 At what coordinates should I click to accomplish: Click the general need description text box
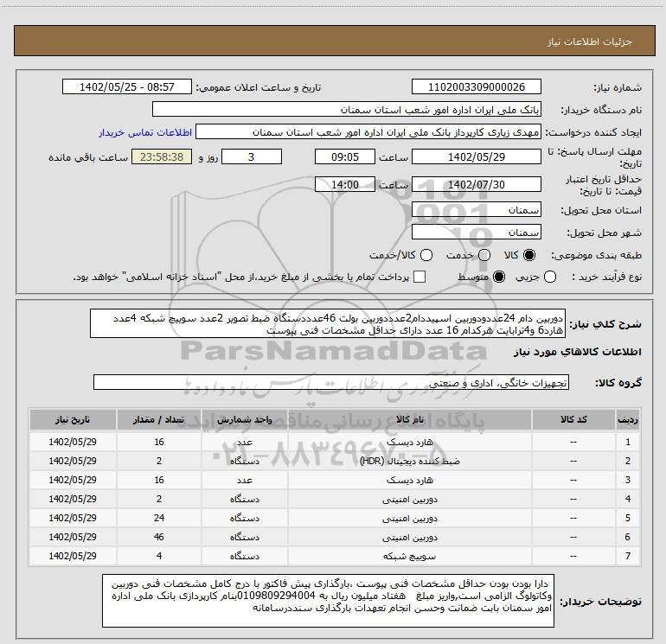pos(328,323)
